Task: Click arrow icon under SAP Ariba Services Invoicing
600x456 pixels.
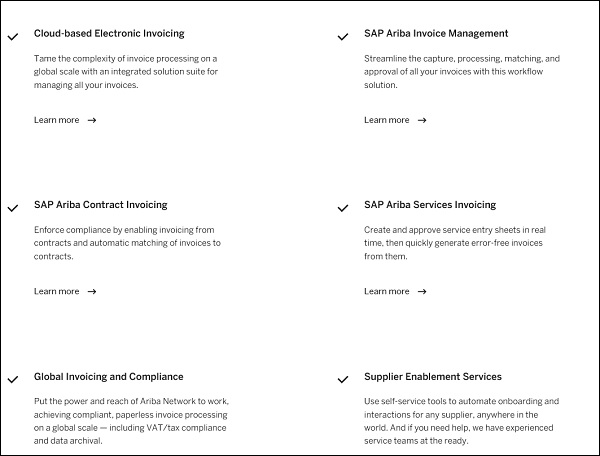Action: (422, 292)
